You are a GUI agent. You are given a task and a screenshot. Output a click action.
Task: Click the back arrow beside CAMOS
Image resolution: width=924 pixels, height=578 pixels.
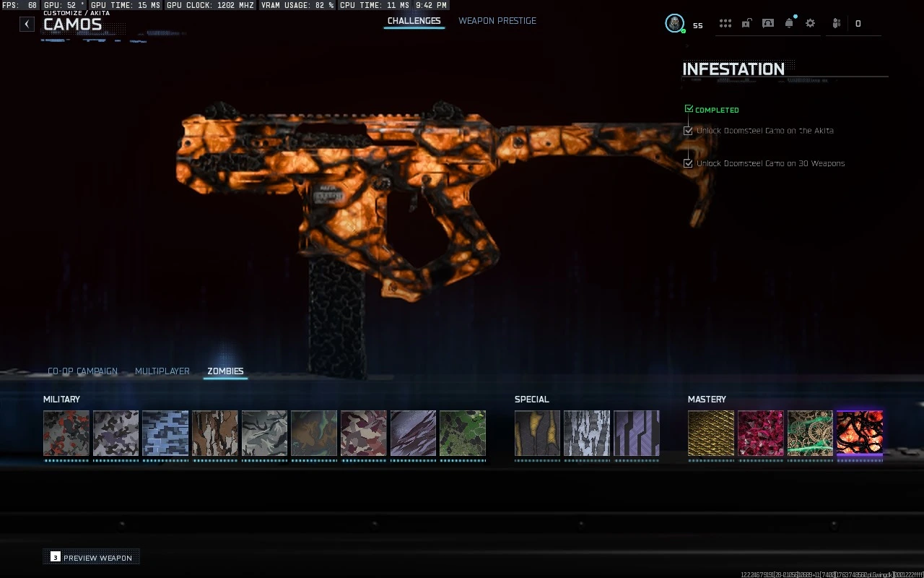point(26,24)
